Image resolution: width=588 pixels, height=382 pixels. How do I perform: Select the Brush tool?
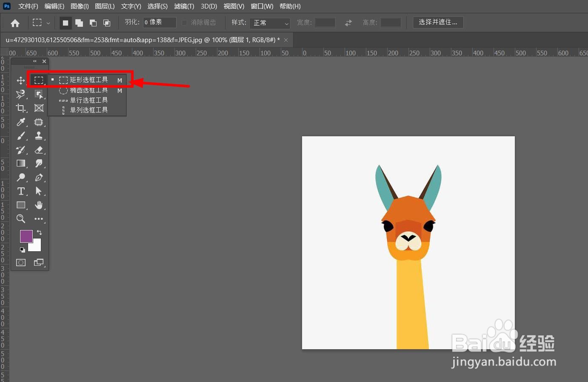(20, 136)
